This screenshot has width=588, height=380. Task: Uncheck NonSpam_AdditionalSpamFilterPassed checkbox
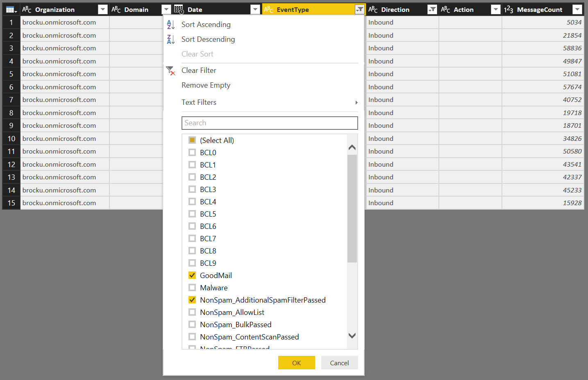pos(192,300)
